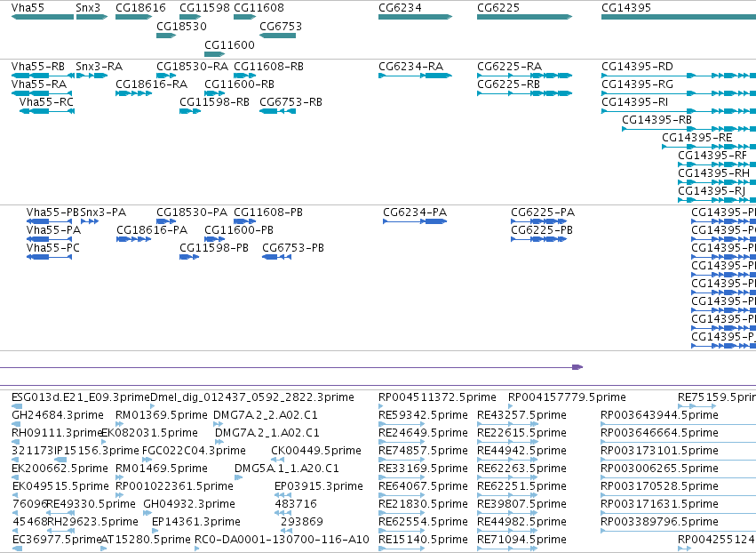Select protein Snx3-PA
756x553 pixels.
click(x=90, y=221)
